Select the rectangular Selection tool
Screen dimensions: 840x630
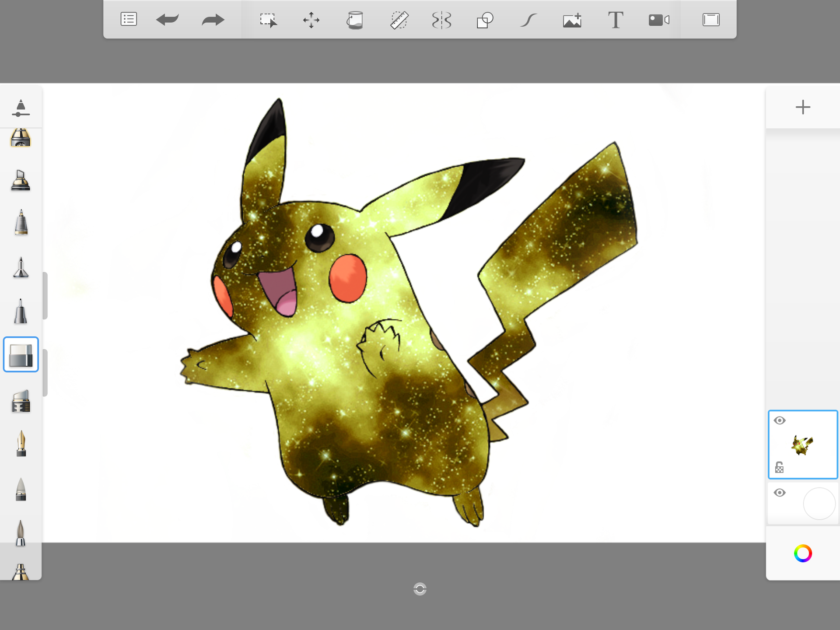(x=268, y=20)
